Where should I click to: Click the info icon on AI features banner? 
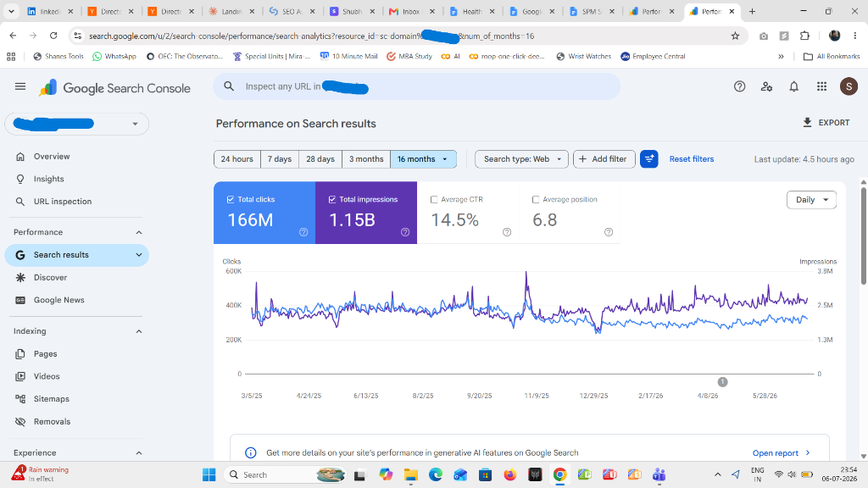click(x=250, y=452)
